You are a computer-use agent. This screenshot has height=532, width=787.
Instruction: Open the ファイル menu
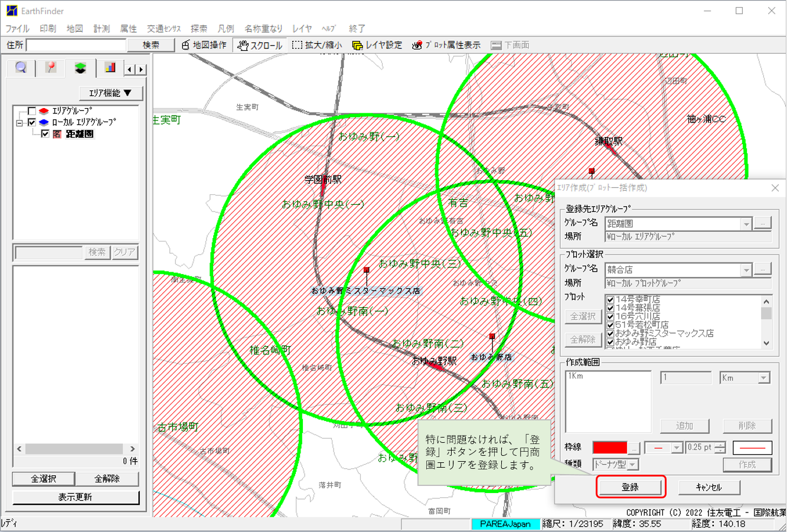(x=18, y=28)
